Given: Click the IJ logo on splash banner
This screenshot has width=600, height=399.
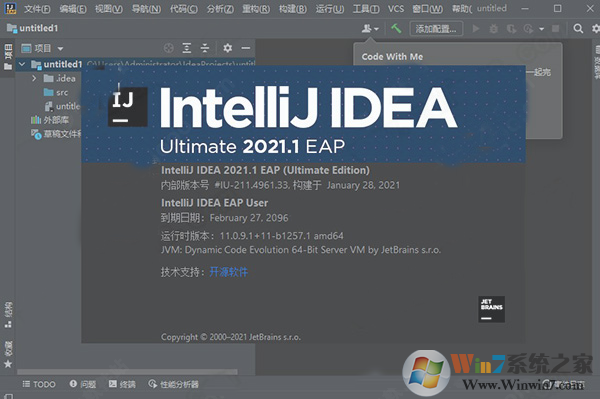Looking at the screenshot, I should 128,107.
